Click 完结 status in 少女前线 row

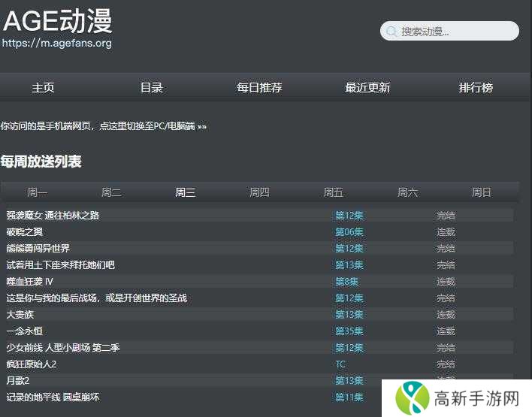[446, 348]
